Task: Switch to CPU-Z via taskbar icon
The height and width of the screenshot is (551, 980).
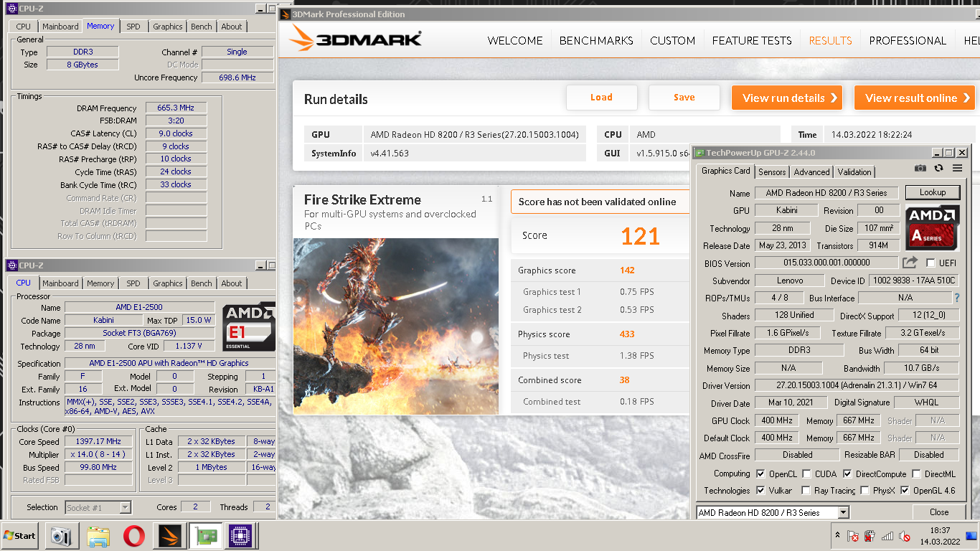Action: pyautogui.click(x=241, y=536)
